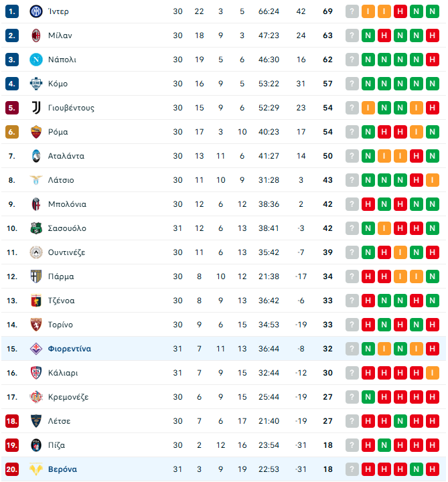
Task: Click the Sassuolo club logo
Action: pos(35,228)
